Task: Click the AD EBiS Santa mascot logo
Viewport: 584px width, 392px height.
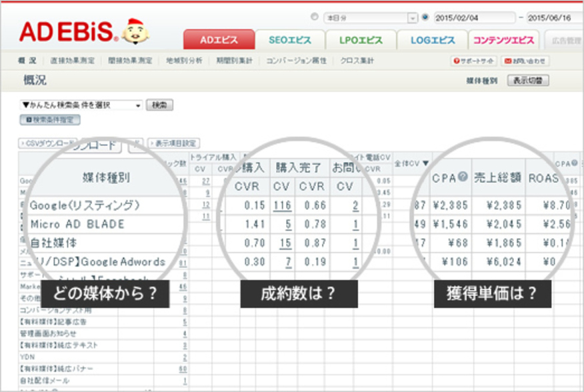Action: click(x=137, y=31)
